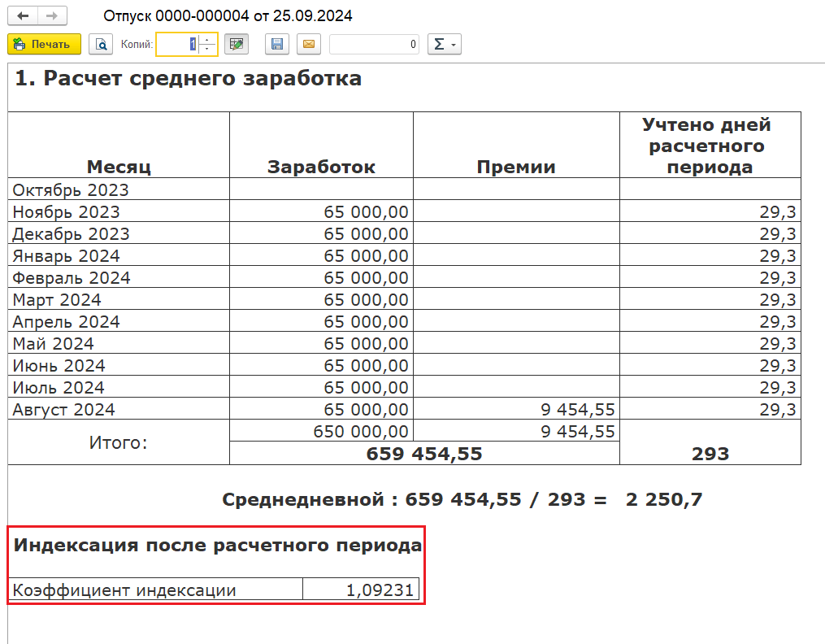Click the Коэффициент индексации value 1,09231
Viewport: 825px width, 644px height.
coord(361,590)
